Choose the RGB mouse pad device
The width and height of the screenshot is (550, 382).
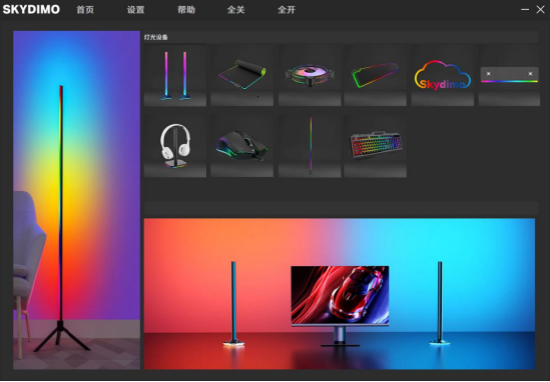coord(242,75)
